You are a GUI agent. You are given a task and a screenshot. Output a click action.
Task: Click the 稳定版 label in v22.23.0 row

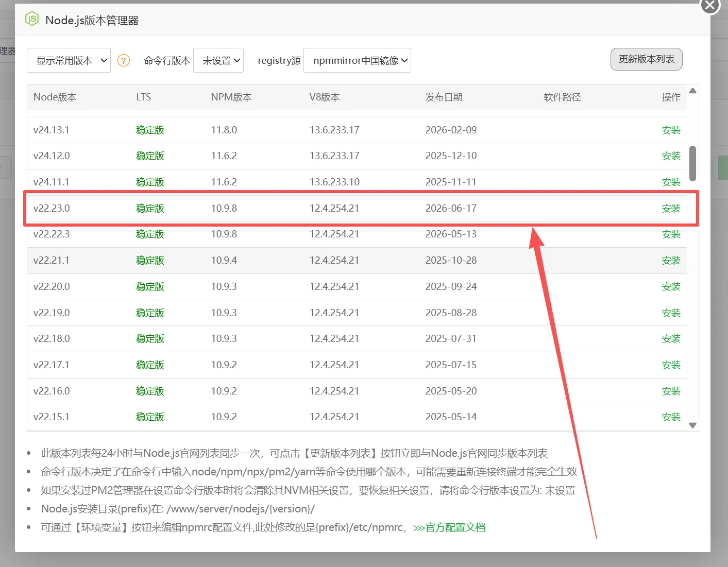[x=150, y=209]
